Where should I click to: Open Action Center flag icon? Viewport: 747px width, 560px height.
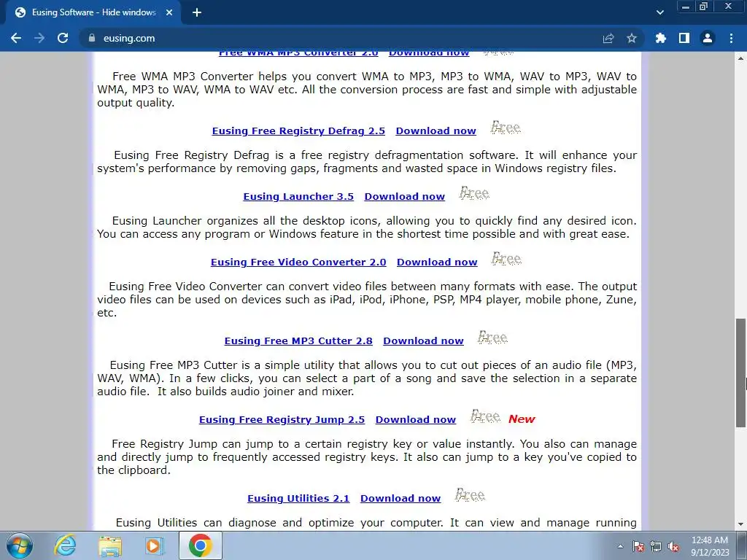pyautogui.click(x=638, y=546)
